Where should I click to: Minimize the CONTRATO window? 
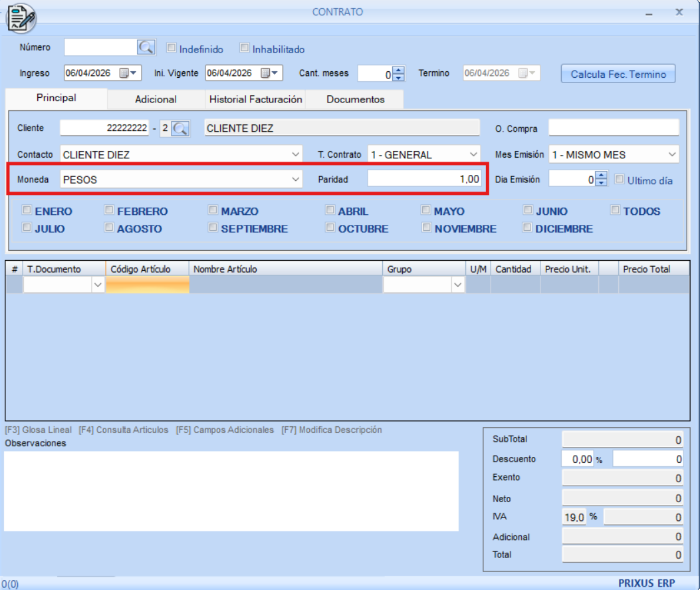pyautogui.click(x=649, y=13)
